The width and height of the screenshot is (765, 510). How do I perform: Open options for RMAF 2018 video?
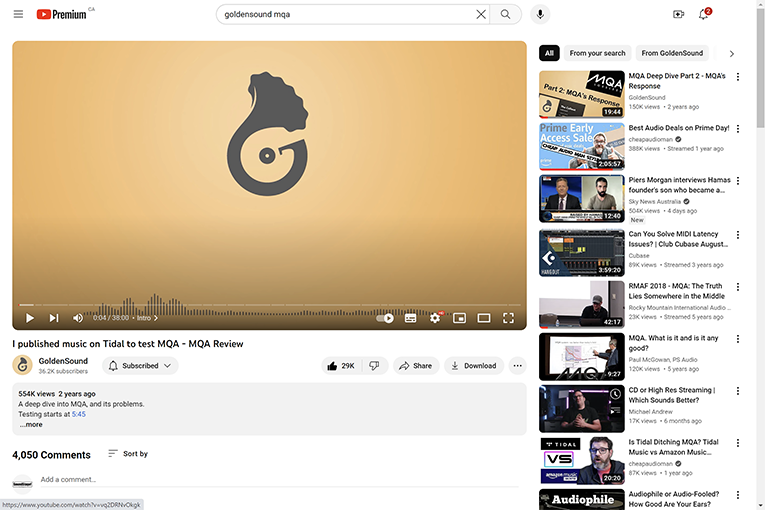(x=738, y=286)
